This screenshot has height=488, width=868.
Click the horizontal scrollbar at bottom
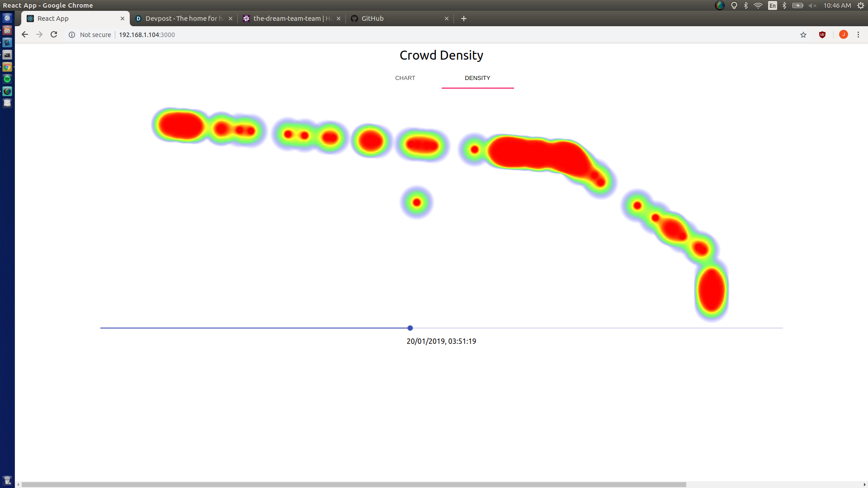tap(353, 484)
